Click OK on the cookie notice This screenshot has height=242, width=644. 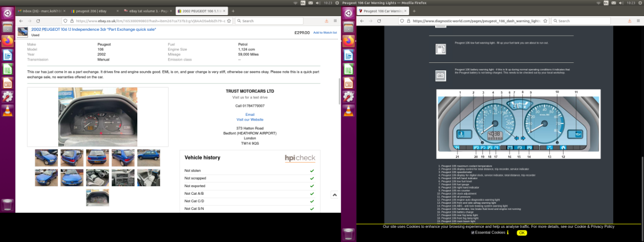click(522, 232)
